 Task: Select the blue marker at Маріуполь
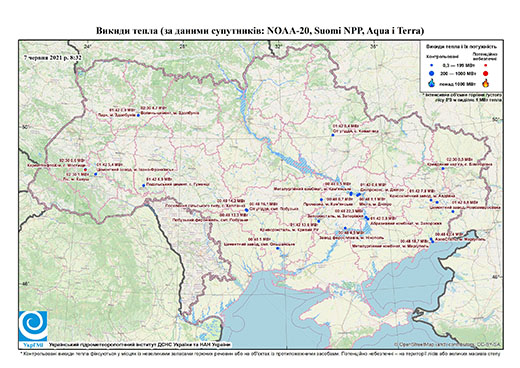(x=432, y=240)
